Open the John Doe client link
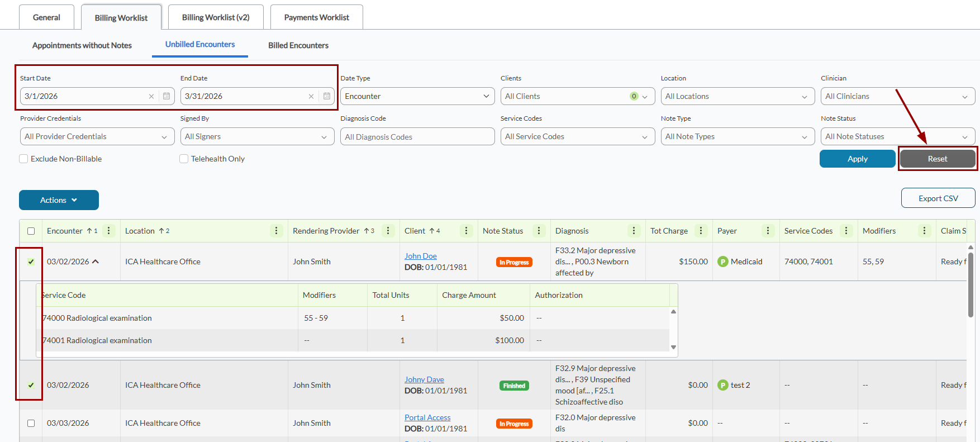This screenshot has width=980, height=442. (420, 256)
